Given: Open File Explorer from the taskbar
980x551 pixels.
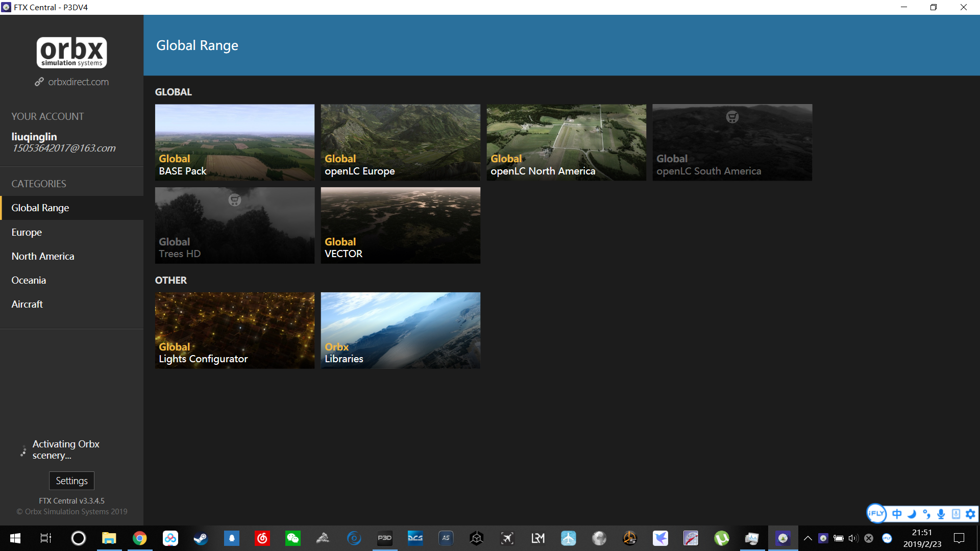Looking at the screenshot, I should pyautogui.click(x=109, y=538).
